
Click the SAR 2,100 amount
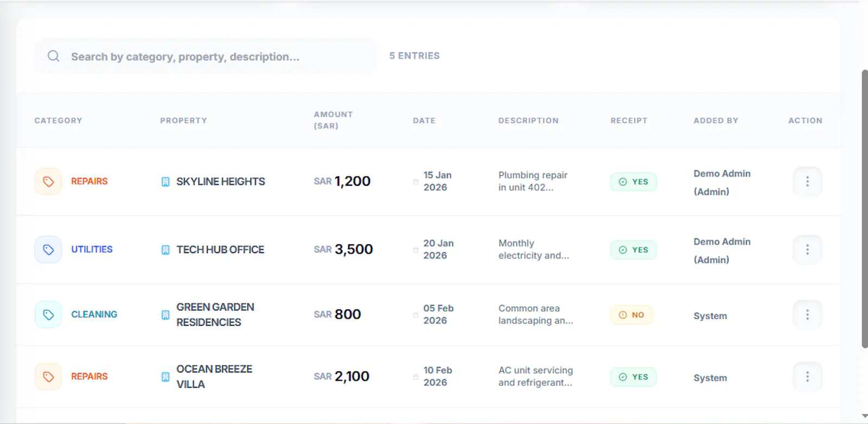pyautogui.click(x=341, y=377)
